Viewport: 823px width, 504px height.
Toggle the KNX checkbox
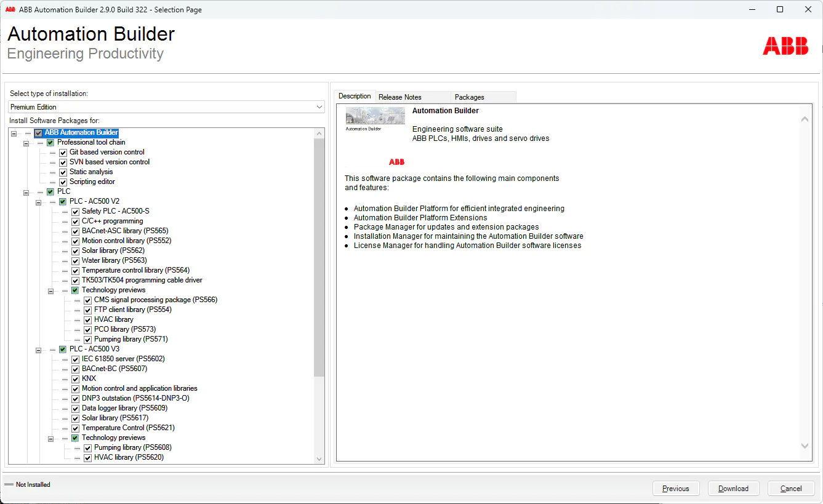tap(75, 378)
